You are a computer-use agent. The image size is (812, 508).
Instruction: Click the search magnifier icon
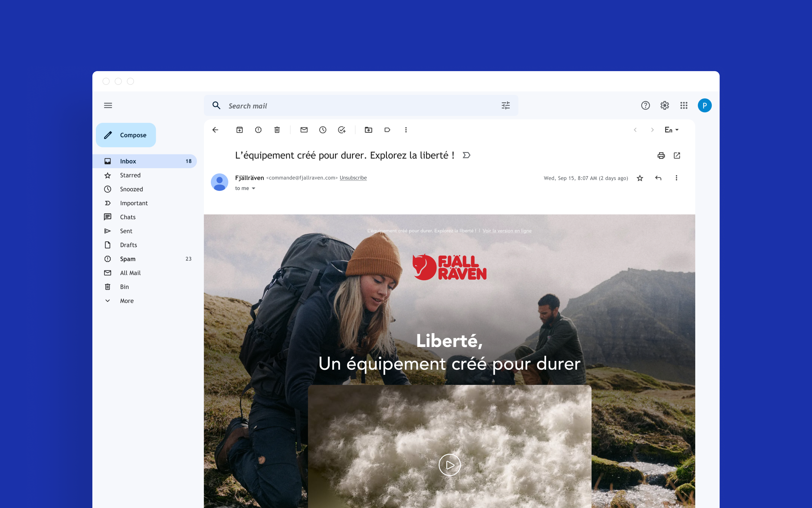coord(216,105)
